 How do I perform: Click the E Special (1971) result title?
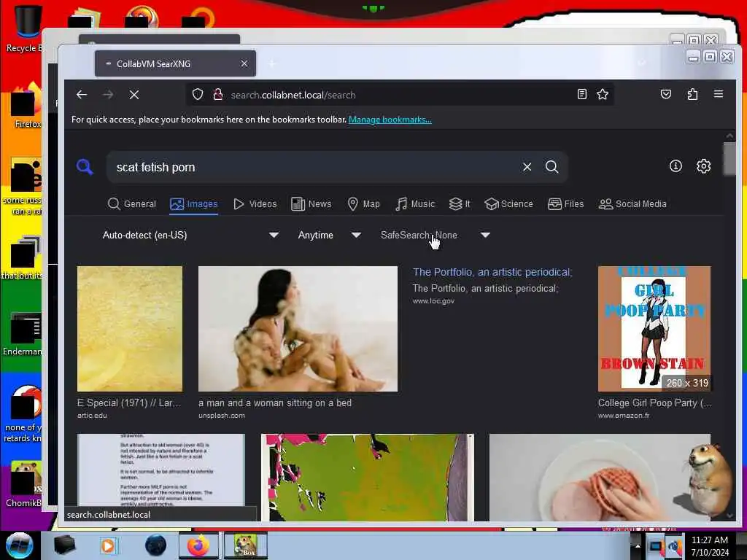(x=129, y=402)
